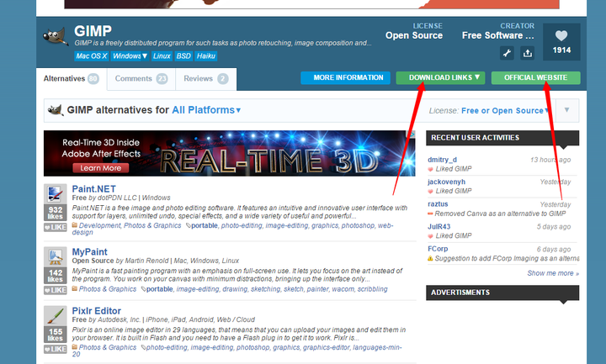
Task: Switch to the Comments tab
Action: click(141, 79)
